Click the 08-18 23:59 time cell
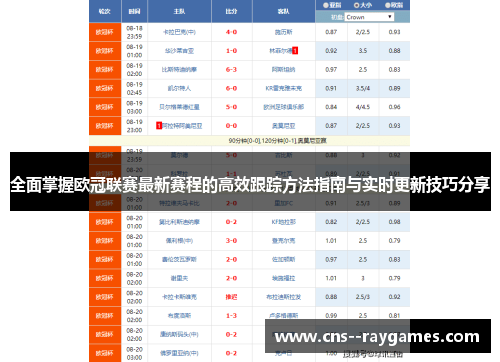This screenshot has height=362, width=500. [x=134, y=32]
